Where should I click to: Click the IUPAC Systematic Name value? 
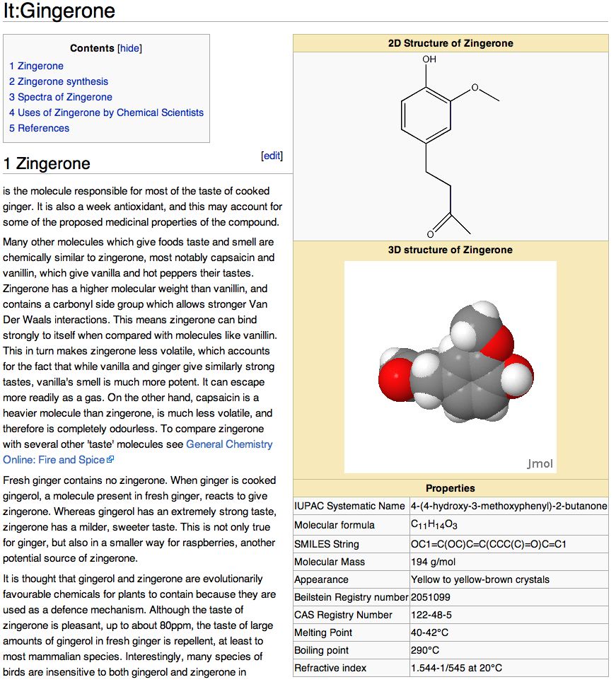click(508, 506)
